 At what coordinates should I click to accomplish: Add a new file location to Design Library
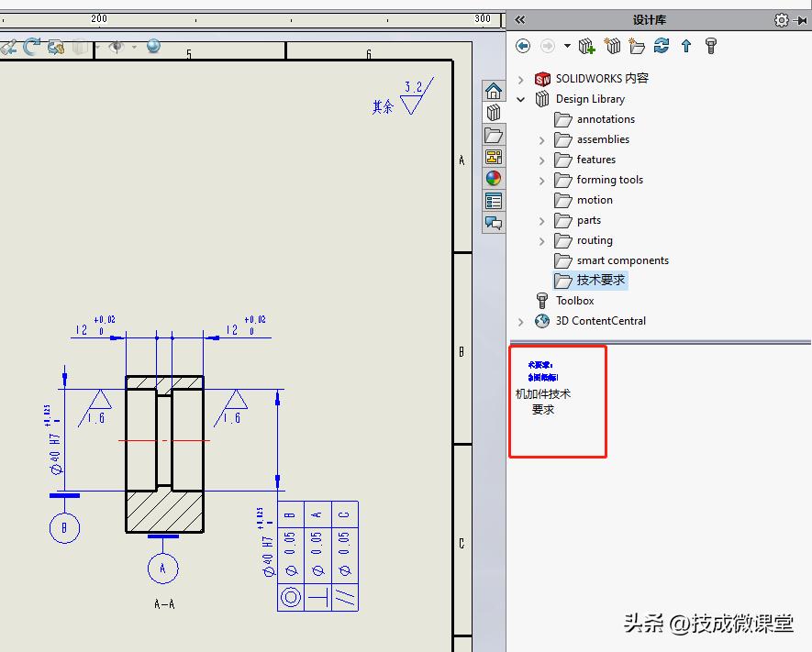click(612, 46)
